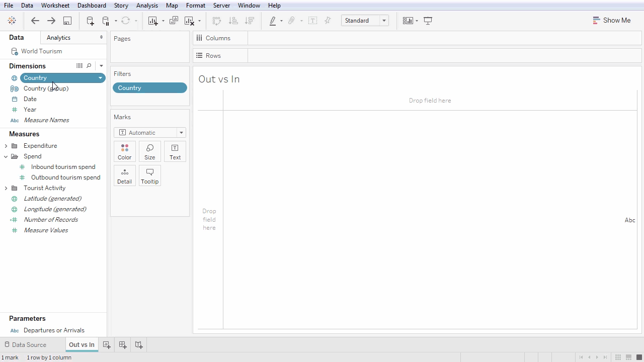Click the New Worksheet tab icon
Viewport: 644px width, 362px height.
(x=107, y=345)
